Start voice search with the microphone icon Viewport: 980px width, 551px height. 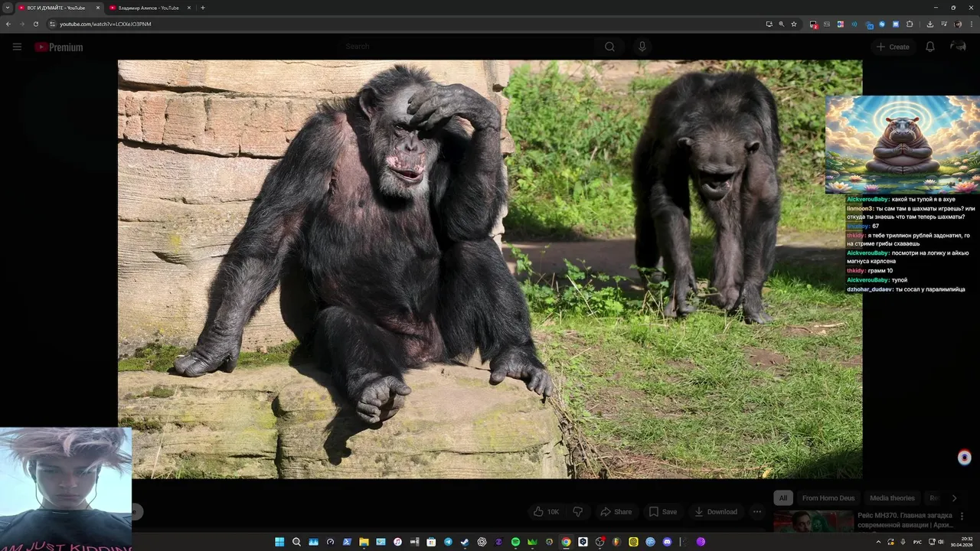tap(642, 47)
